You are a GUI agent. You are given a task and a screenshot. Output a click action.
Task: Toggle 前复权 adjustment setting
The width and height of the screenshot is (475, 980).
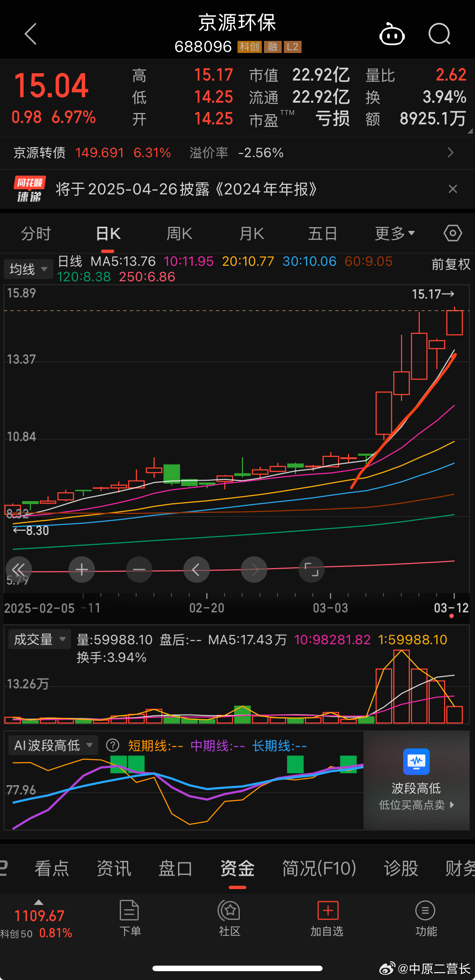(x=451, y=264)
